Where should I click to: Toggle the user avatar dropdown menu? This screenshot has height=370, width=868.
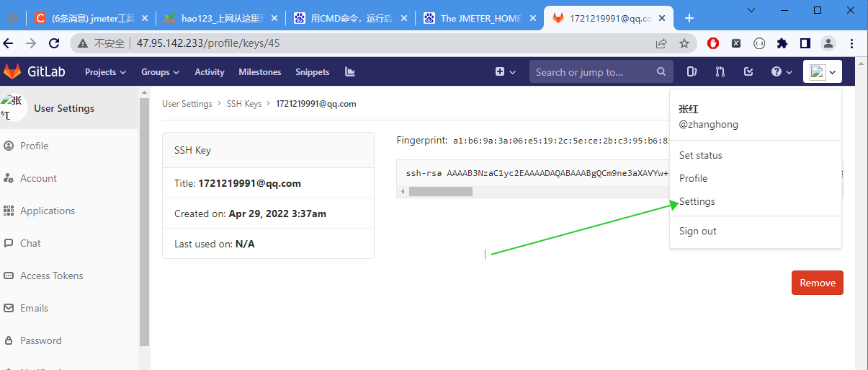tap(823, 71)
